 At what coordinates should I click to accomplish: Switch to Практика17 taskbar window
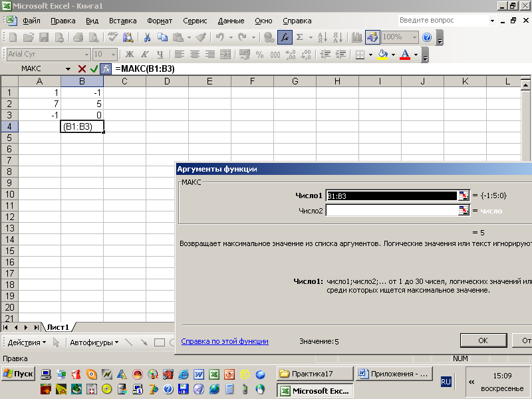[x=315, y=374]
